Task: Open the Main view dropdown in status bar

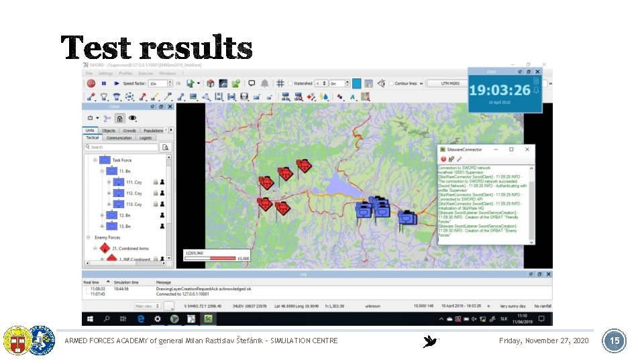Action: point(148,306)
